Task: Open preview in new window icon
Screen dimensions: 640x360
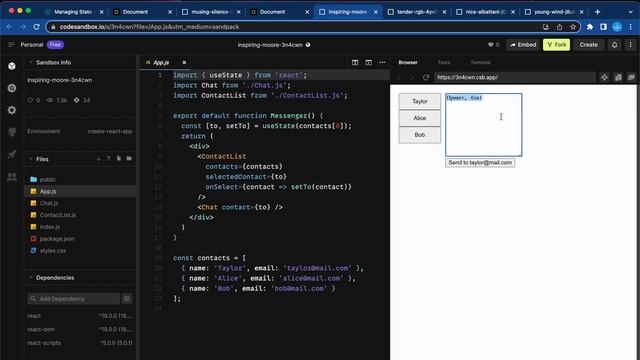Action: coord(631,77)
